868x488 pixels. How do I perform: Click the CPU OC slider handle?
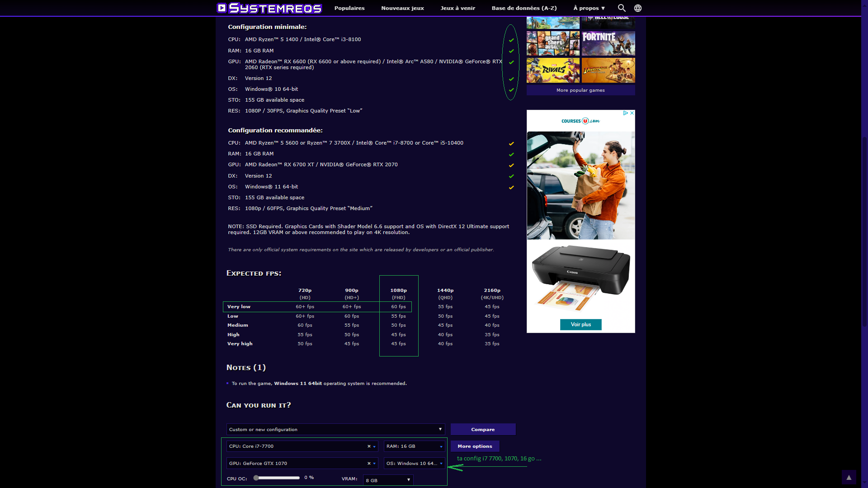point(256,478)
